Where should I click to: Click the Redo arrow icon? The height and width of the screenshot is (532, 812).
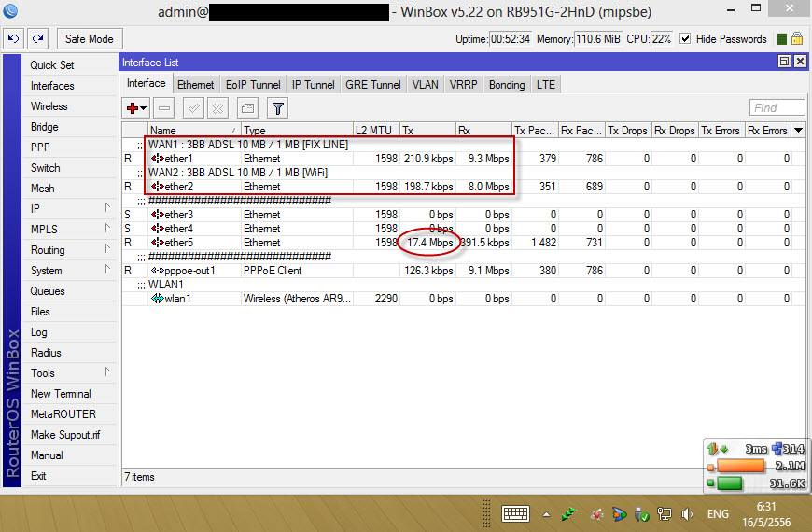(38, 39)
